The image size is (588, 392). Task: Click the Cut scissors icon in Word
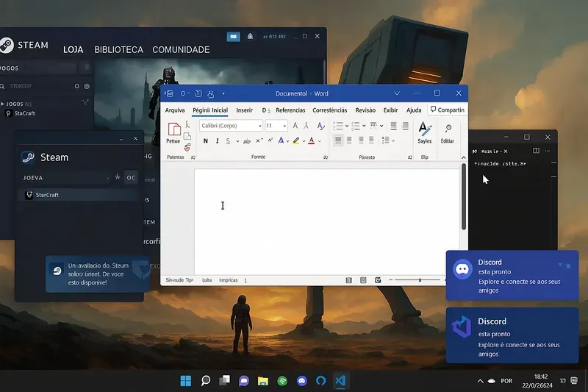point(187,124)
